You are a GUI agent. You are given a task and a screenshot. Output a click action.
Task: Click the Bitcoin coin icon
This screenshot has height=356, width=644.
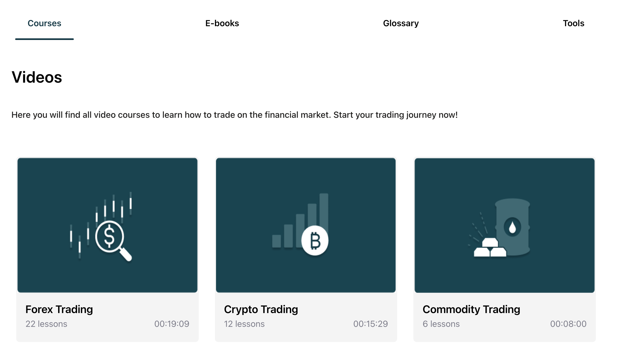click(x=315, y=241)
